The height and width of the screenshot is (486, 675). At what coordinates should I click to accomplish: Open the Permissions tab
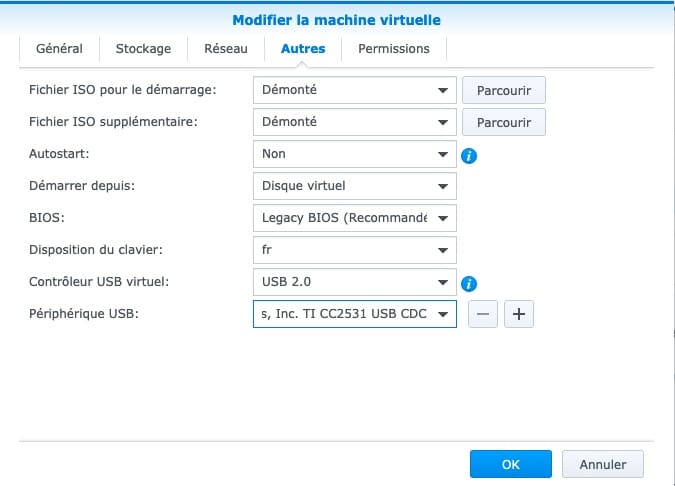click(x=393, y=48)
